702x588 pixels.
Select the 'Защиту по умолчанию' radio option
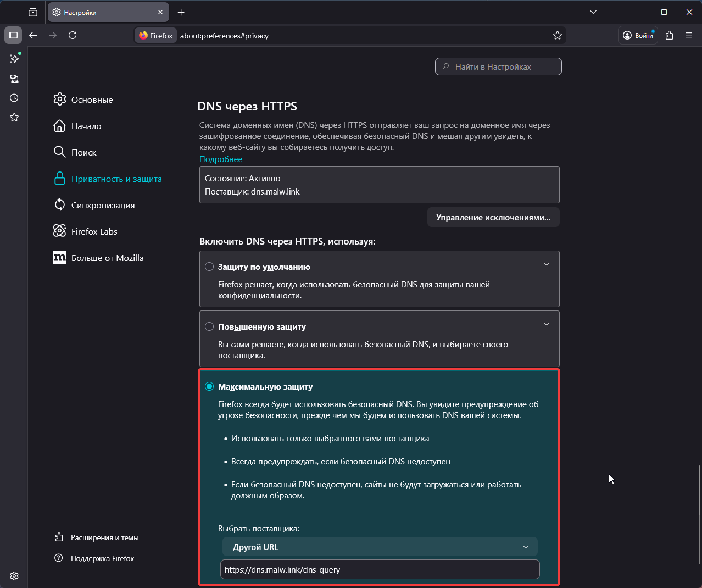(209, 266)
